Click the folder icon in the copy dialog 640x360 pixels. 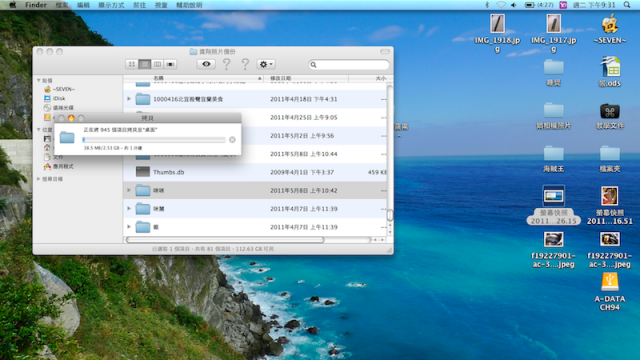pos(67,138)
